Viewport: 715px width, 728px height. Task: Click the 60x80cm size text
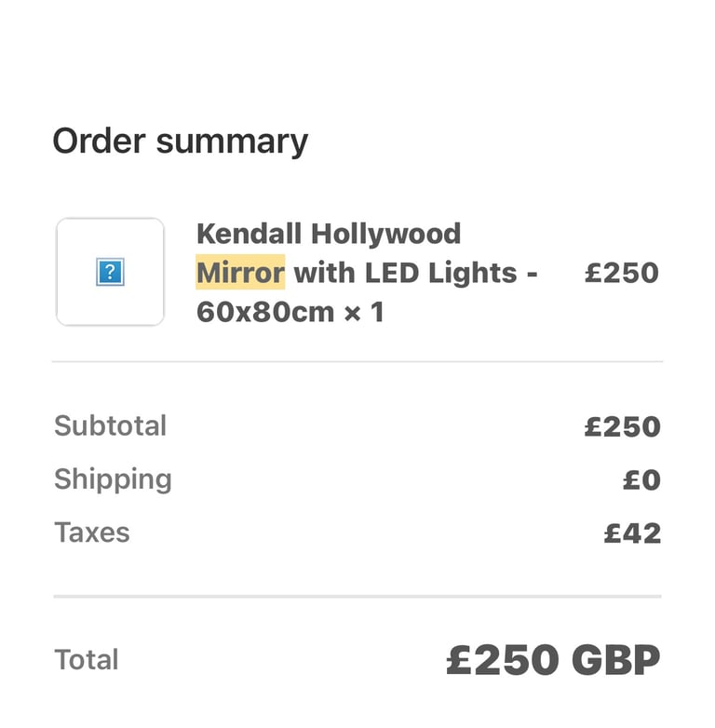tap(265, 312)
